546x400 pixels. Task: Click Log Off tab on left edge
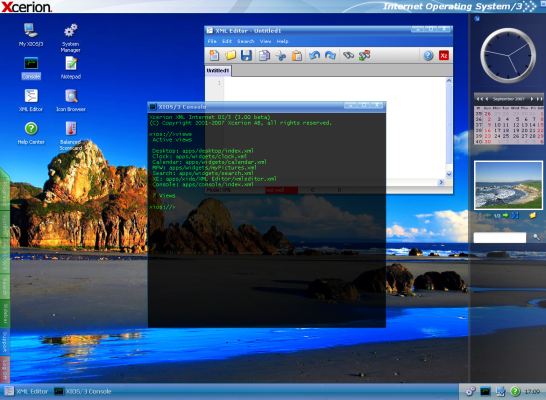5,369
